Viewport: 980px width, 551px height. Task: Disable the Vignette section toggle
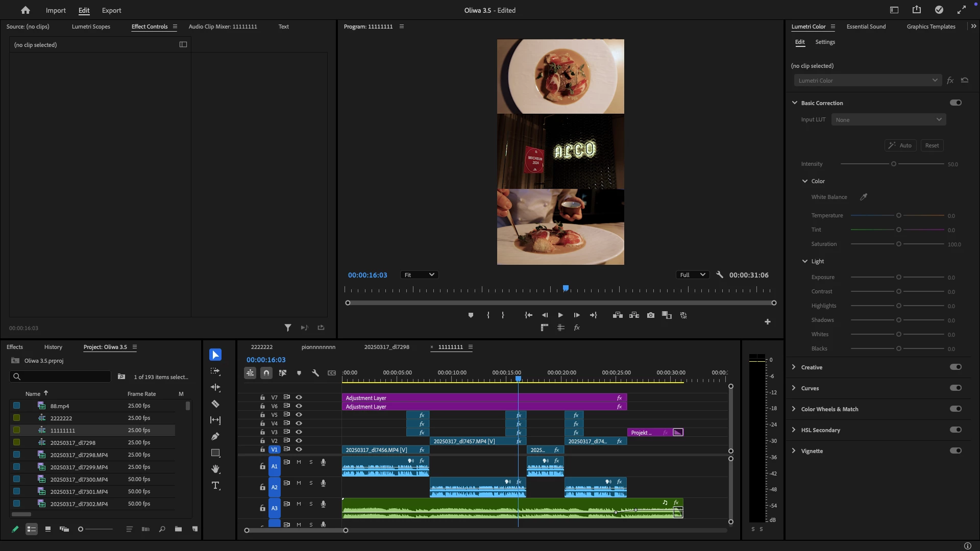[x=955, y=450]
